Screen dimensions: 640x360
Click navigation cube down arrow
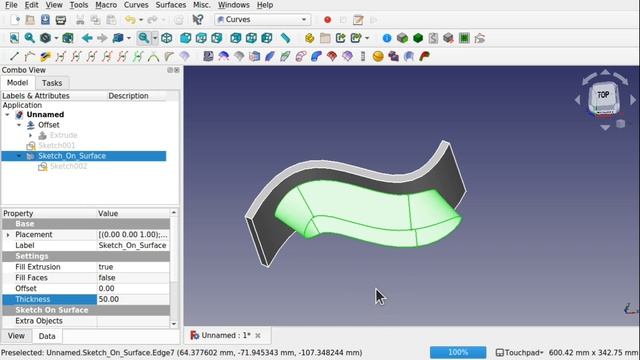coord(605,127)
